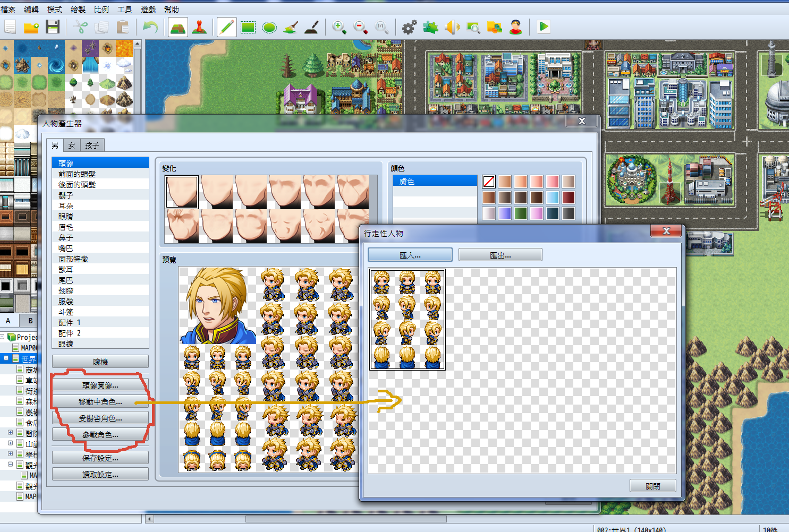Click the Cut scissors icon
Image resolution: width=789 pixels, height=532 pixels.
(80, 27)
